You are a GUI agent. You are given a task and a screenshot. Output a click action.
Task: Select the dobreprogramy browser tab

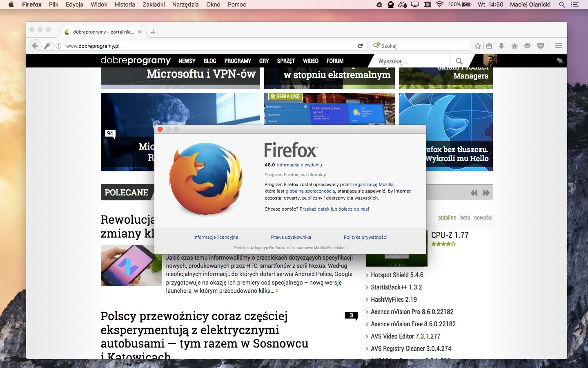pos(103,32)
